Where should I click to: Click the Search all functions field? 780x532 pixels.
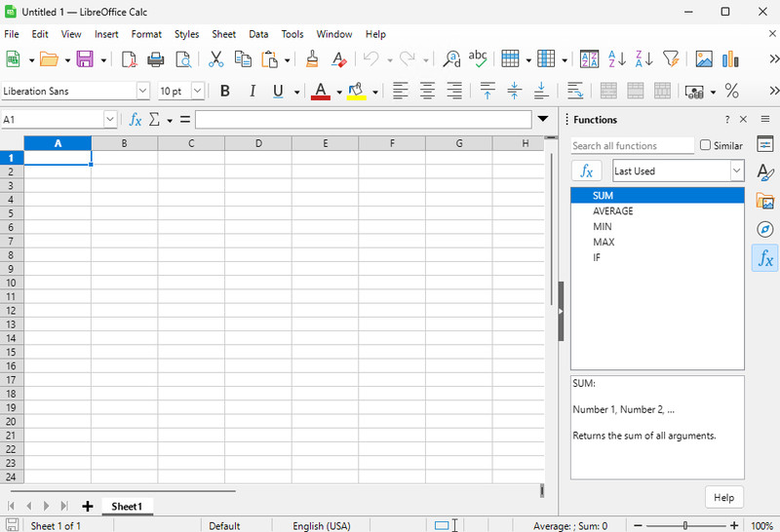(x=632, y=146)
